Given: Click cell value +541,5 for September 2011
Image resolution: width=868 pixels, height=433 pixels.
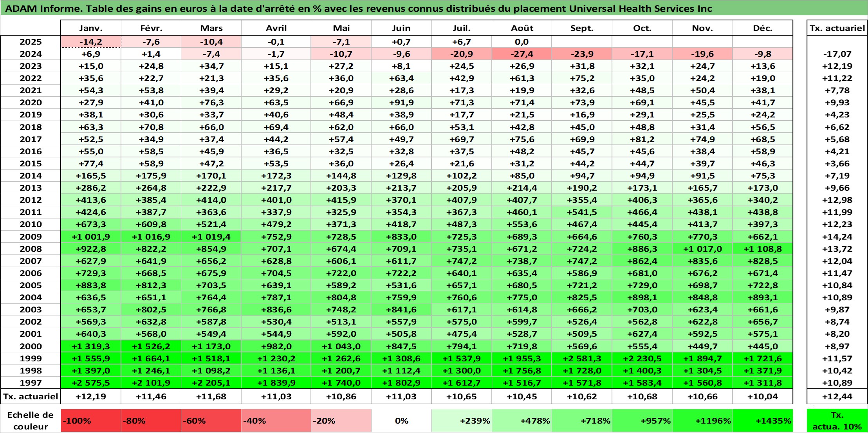Looking at the screenshot, I should [582, 212].
